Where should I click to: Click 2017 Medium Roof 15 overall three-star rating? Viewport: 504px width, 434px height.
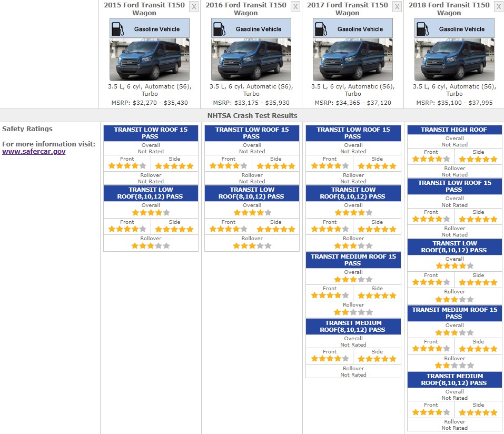point(353,280)
